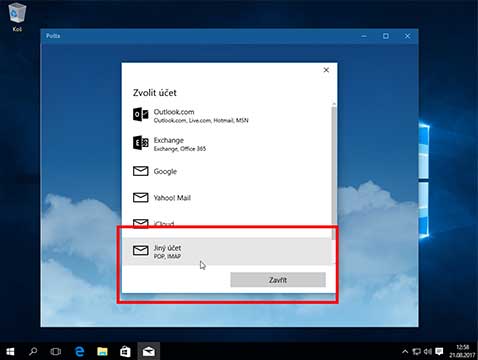Pick the Google mail envelope icon
Image resolution: width=478 pixels, height=360 pixels.
[x=141, y=171]
